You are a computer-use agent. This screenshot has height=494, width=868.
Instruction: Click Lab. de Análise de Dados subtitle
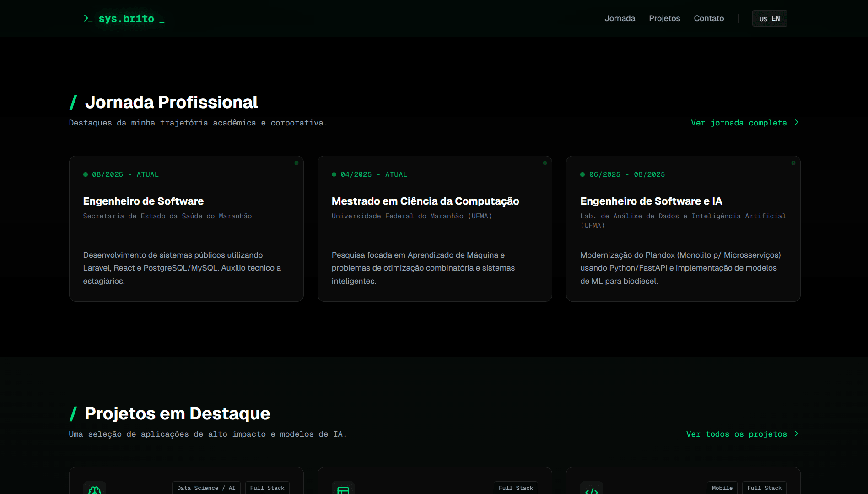(683, 221)
